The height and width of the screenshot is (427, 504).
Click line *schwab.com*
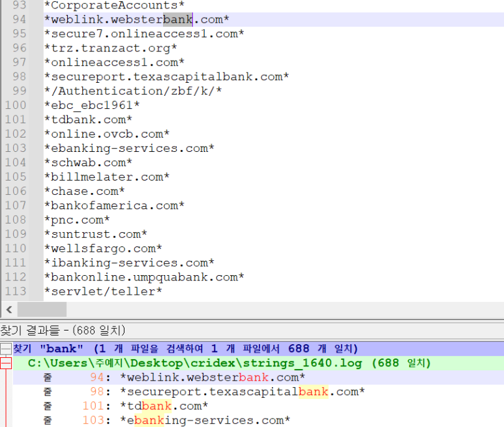pos(88,162)
